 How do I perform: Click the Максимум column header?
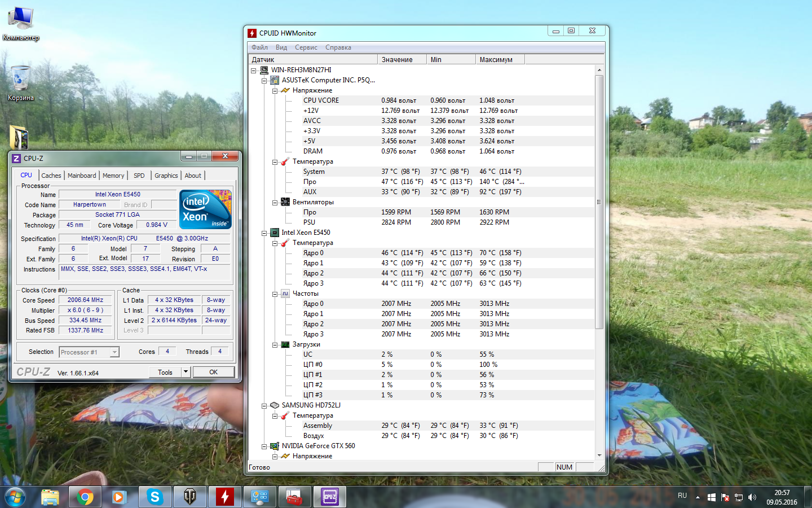(500, 59)
